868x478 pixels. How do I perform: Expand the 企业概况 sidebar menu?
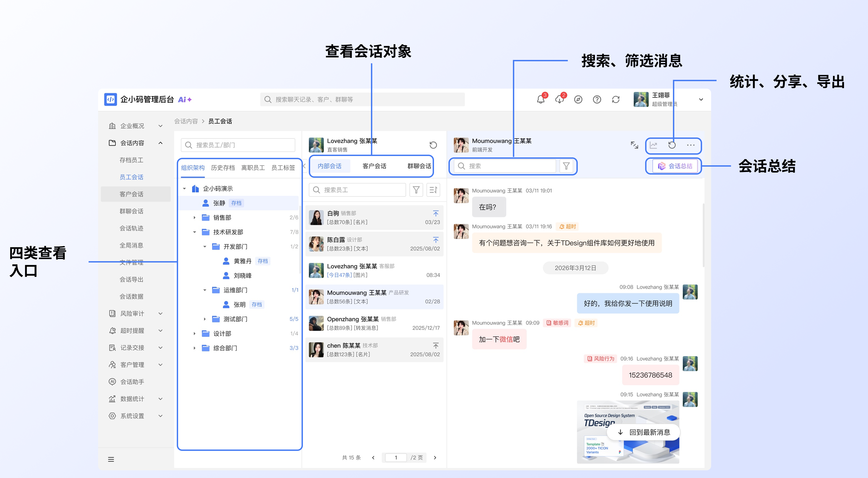click(160, 126)
